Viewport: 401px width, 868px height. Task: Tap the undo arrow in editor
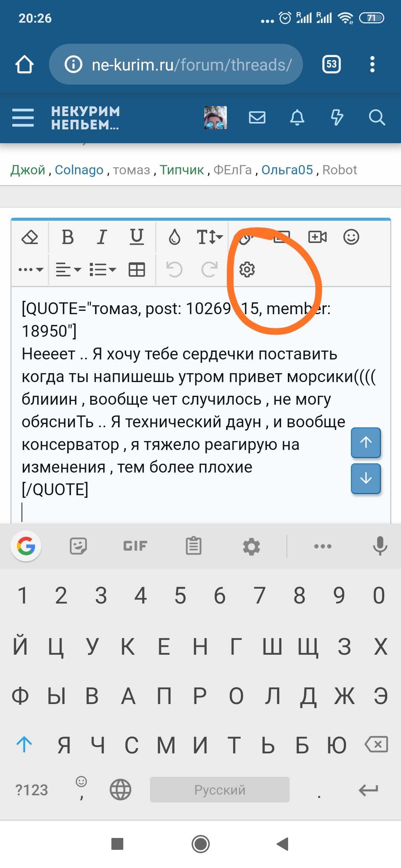point(174,270)
